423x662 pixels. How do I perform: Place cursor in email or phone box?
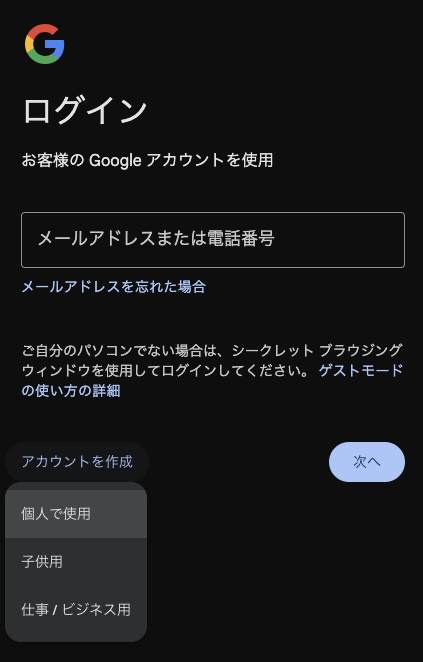[213, 240]
